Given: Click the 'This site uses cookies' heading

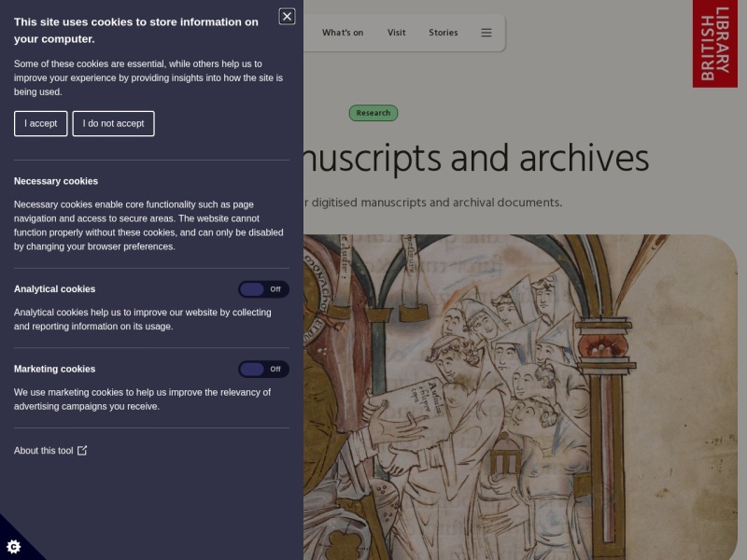Looking at the screenshot, I should (x=135, y=31).
